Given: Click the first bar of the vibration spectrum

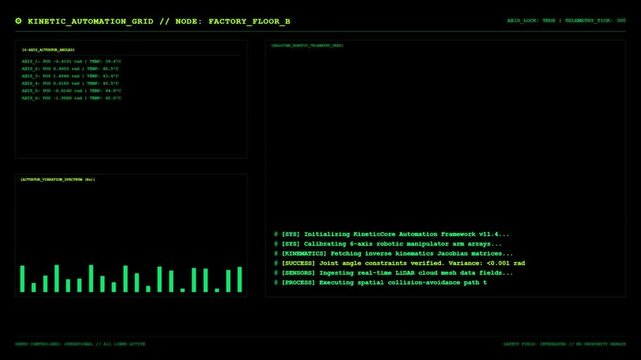Looking at the screenshot, I should [x=22, y=279].
